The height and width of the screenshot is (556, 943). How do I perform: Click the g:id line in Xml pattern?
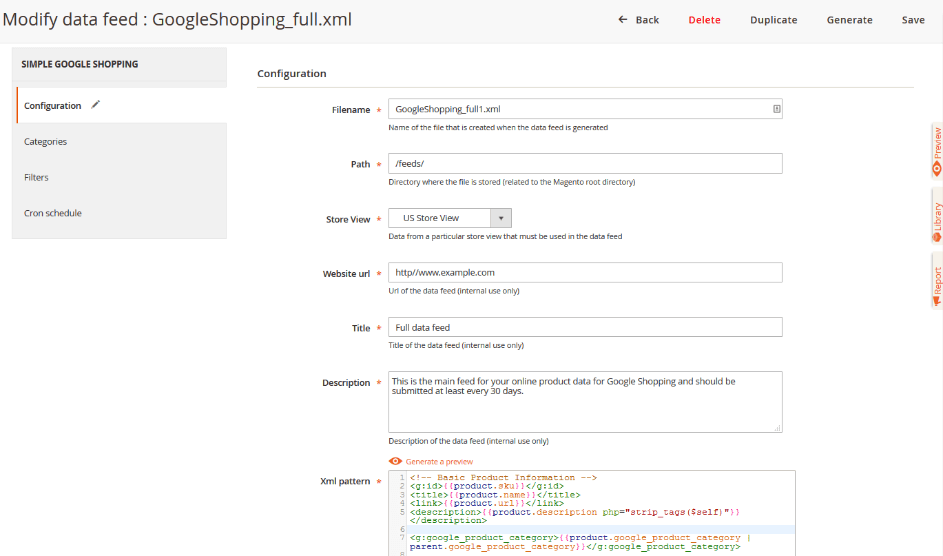click(x=487, y=486)
